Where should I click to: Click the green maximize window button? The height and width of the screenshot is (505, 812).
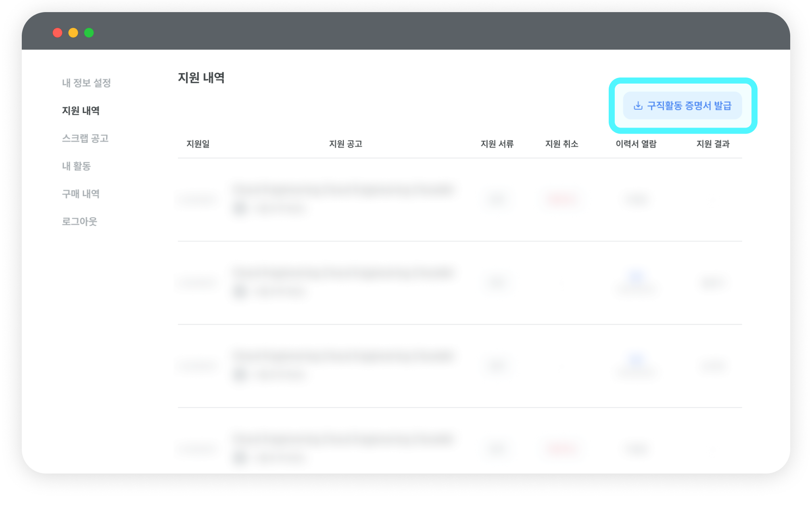(x=89, y=33)
